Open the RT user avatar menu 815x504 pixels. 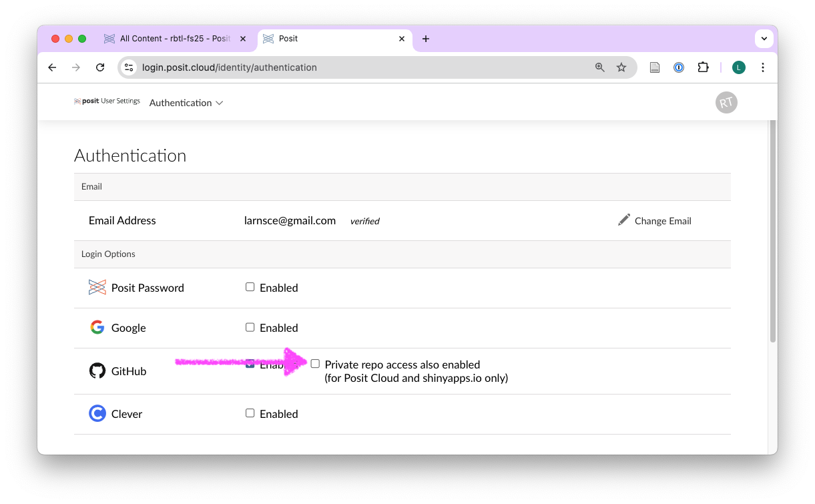(726, 102)
